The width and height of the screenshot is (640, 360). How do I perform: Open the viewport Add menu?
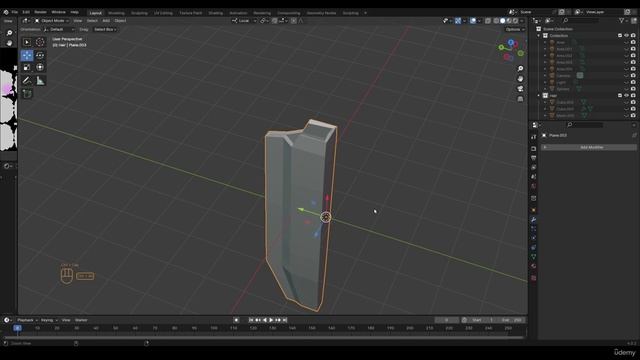[x=106, y=20]
